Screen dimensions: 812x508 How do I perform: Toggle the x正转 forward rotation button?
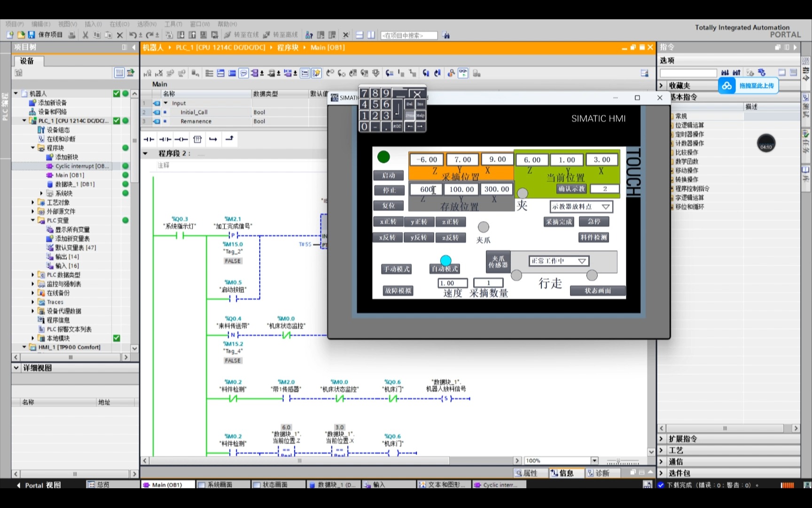[388, 222]
